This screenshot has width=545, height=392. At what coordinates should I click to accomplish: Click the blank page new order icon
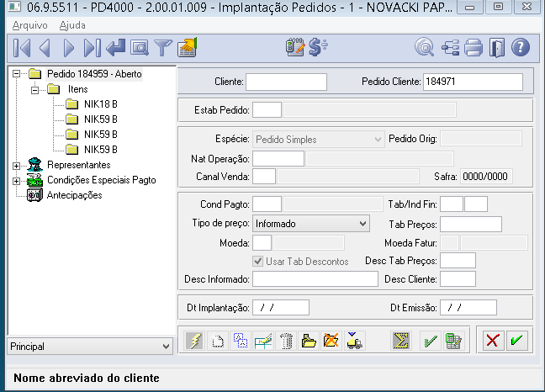click(218, 341)
